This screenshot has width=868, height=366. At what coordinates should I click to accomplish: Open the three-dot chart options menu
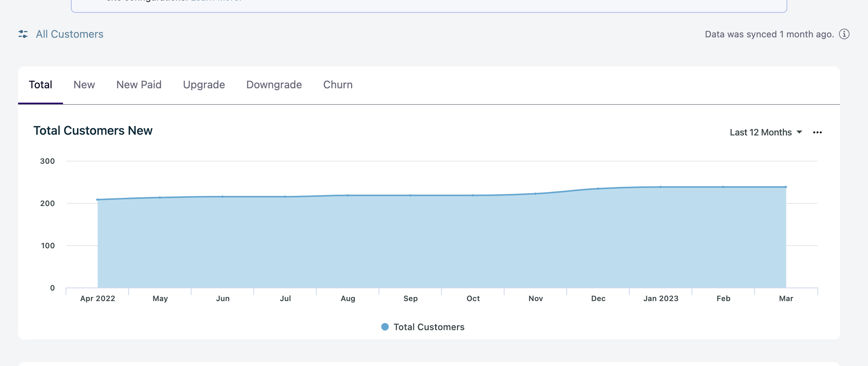(817, 132)
